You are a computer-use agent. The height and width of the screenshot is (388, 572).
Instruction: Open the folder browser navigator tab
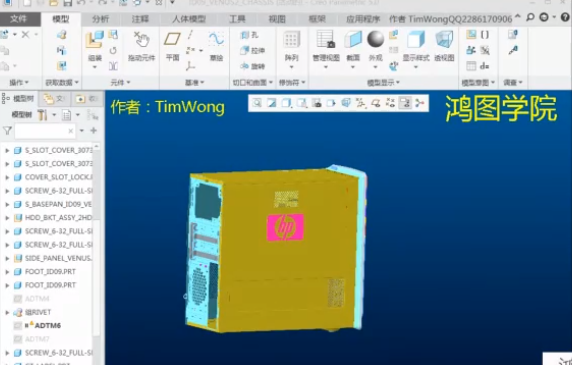tap(54, 98)
